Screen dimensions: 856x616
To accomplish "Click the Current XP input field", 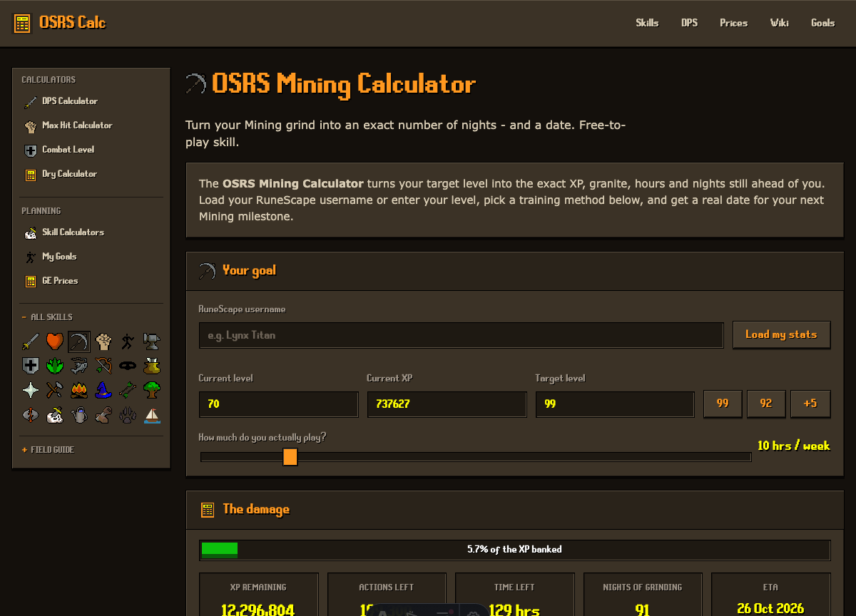I will pyautogui.click(x=447, y=404).
